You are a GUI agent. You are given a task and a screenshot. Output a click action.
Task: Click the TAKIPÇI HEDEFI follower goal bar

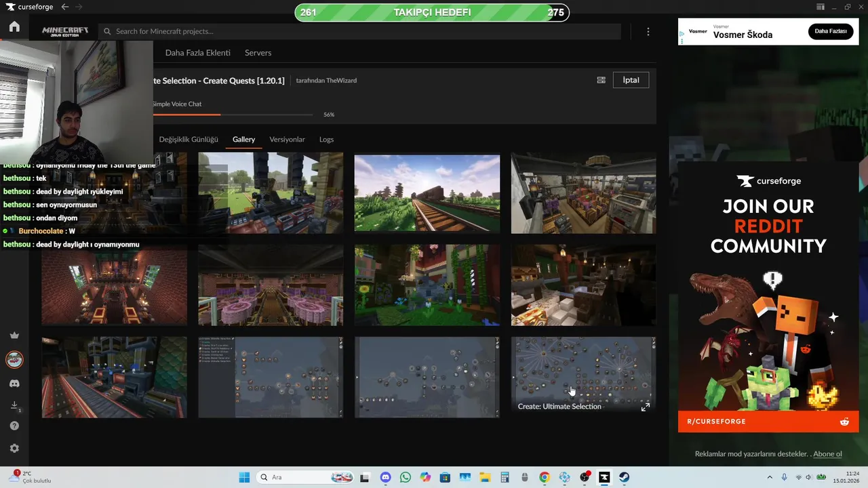[432, 12]
